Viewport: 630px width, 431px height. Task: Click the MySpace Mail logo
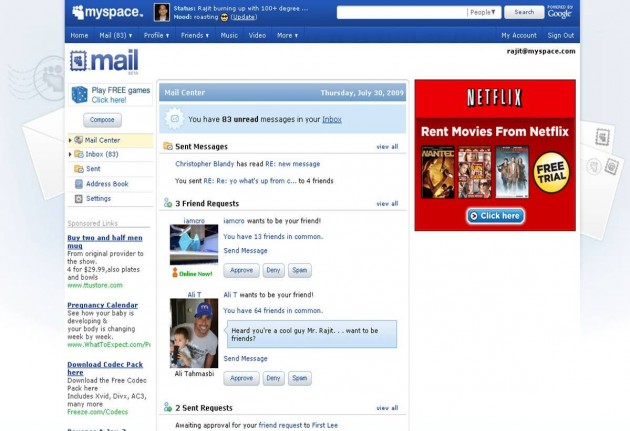pos(104,61)
